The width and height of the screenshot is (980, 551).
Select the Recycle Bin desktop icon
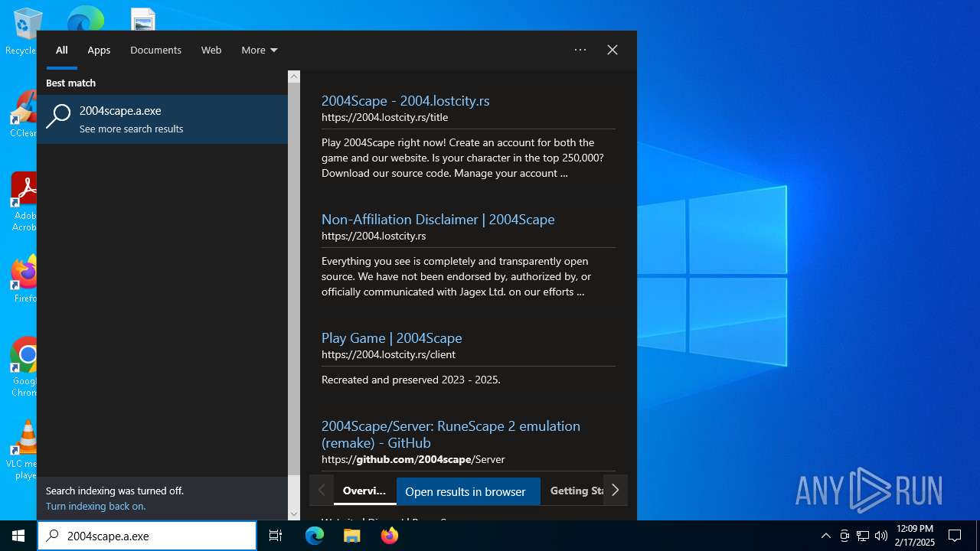(x=23, y=31)
